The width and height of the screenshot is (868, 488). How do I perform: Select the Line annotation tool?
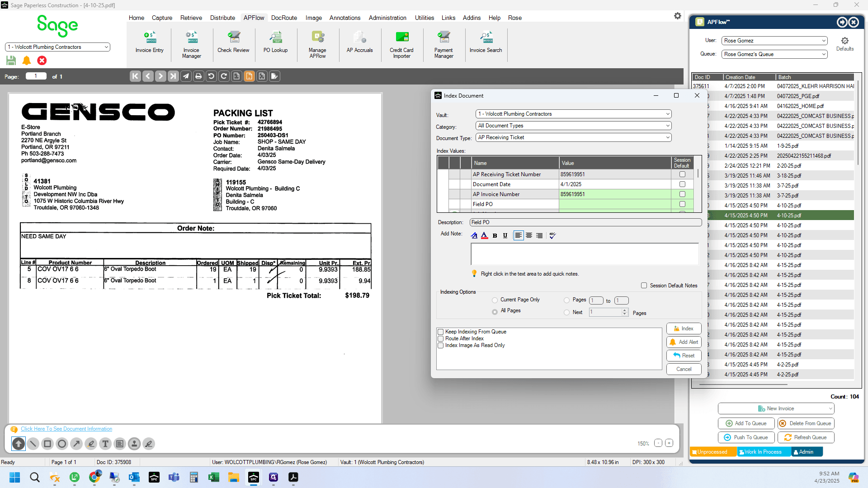tap(33, 444)
